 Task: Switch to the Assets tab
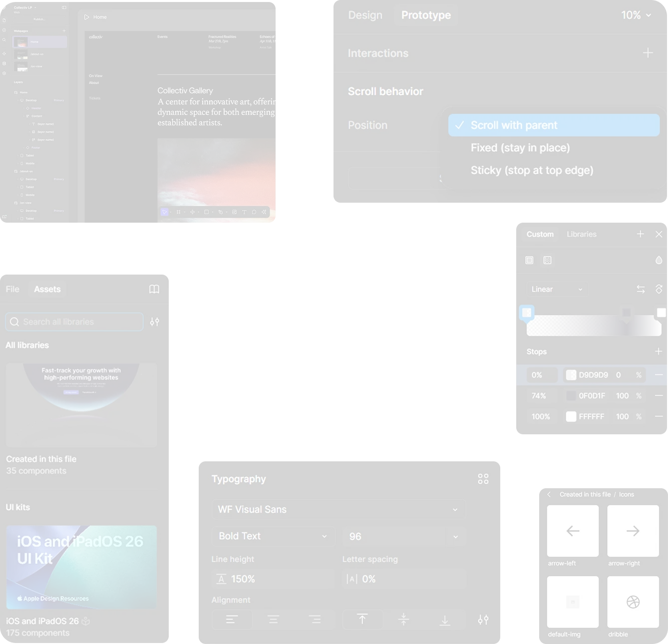(x=47, y=289)
